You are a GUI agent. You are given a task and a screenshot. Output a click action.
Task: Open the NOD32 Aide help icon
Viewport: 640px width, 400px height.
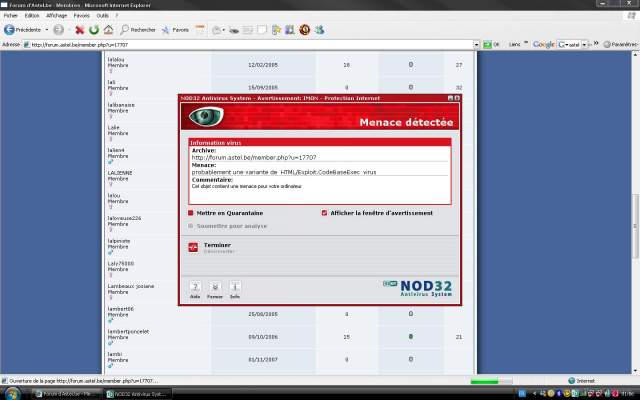196,288
